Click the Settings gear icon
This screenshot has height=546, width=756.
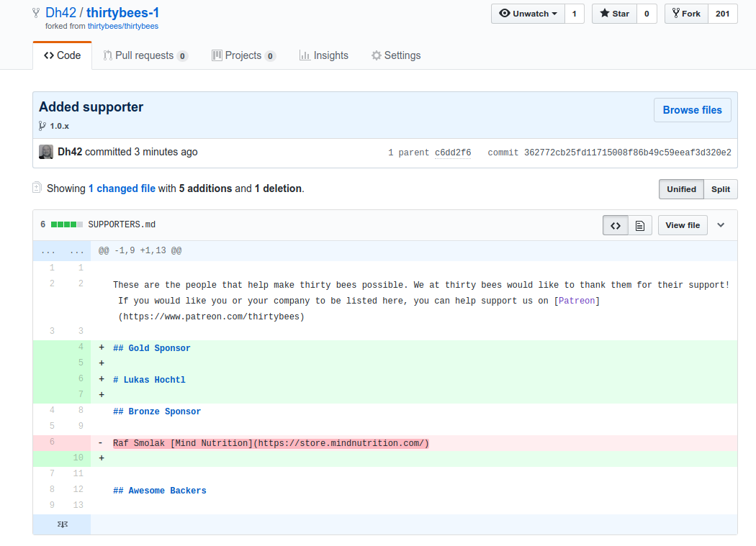tap(376, 55)
